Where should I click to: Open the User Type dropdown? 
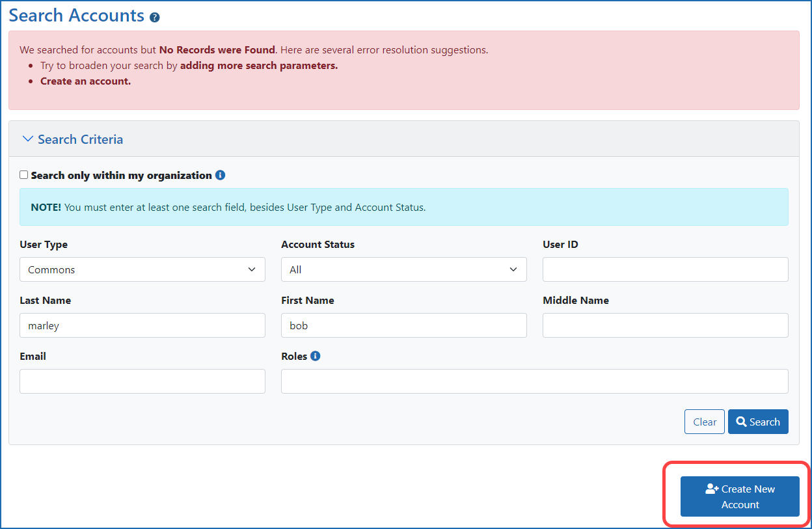(142, 269)
